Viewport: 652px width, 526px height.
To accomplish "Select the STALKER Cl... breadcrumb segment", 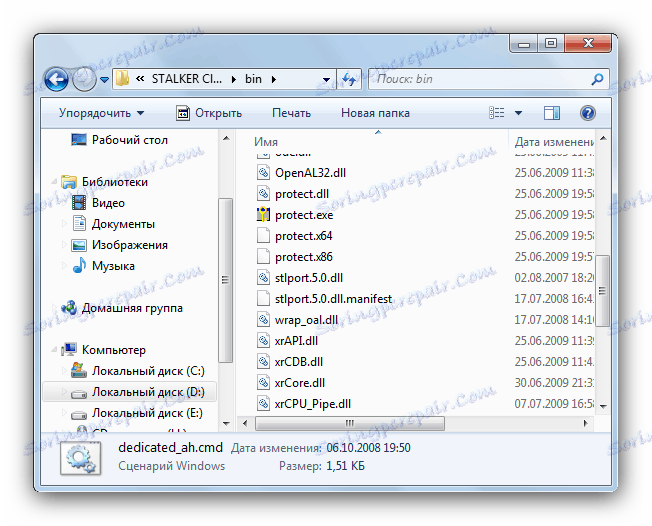I will tap(187, 79).
